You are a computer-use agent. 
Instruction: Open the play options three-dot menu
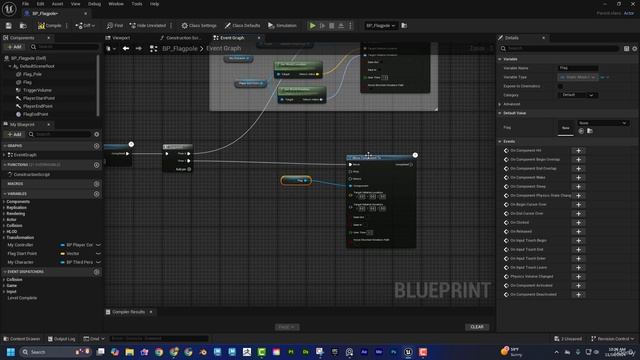click(x=350, y=25)
